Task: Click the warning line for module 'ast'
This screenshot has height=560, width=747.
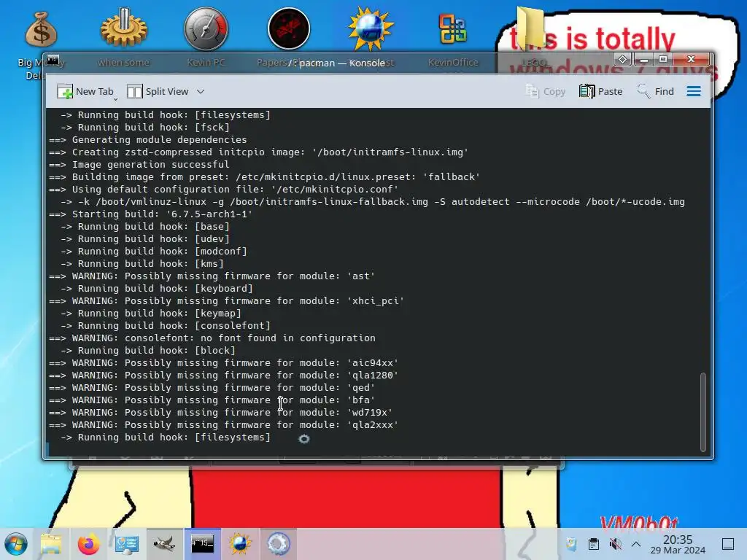Action: [212, 276]
